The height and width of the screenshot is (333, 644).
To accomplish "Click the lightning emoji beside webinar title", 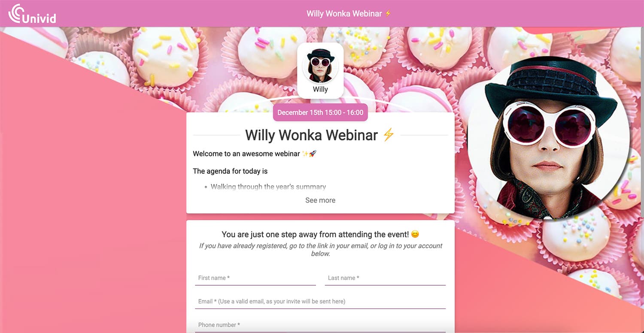I will coord(389,135).
